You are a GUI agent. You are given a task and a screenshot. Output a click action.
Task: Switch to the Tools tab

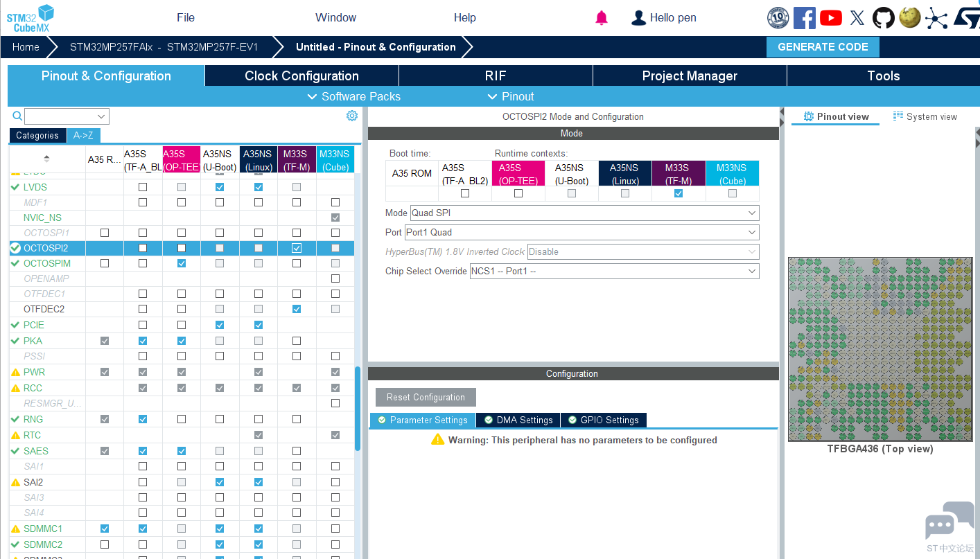[884, 76]
